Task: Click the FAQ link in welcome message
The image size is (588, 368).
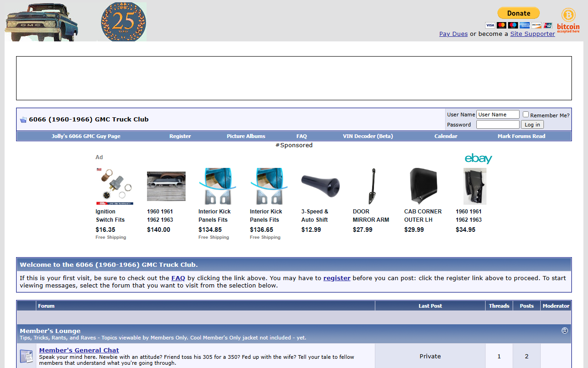Action: (178, 278)
